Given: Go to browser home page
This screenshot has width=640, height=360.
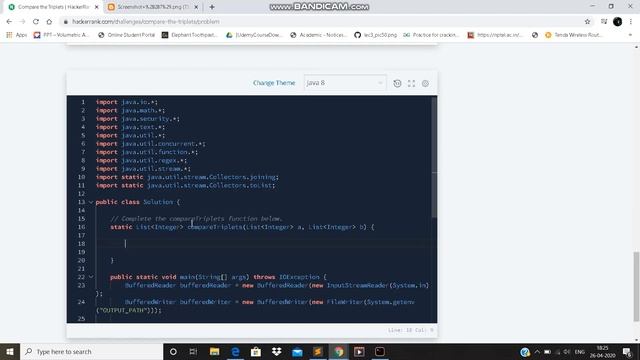Looking at the screenshot, I should coord(49,22).
